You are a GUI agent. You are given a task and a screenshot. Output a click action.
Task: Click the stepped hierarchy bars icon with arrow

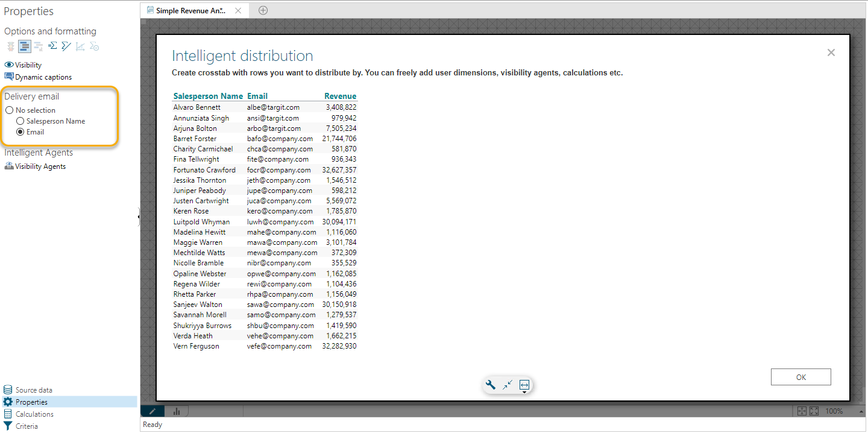(39, 46)
